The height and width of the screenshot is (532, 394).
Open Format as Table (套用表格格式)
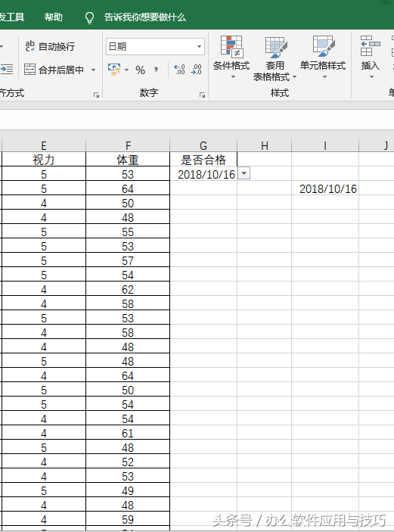coord(275,58)
